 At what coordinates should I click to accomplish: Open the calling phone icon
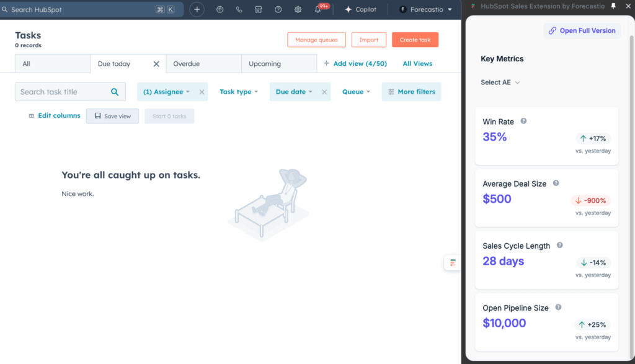click(x=239, y=9)
